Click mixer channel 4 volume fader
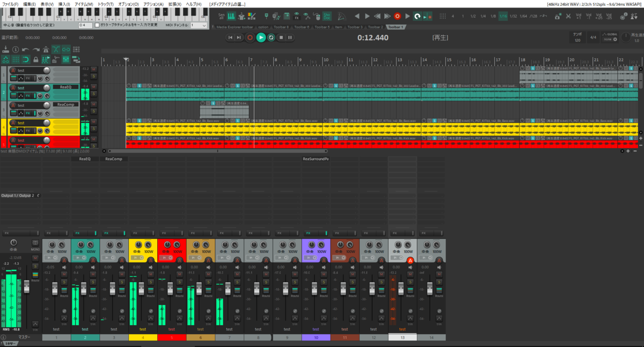 pyautogui.click(x=142, y=288)
